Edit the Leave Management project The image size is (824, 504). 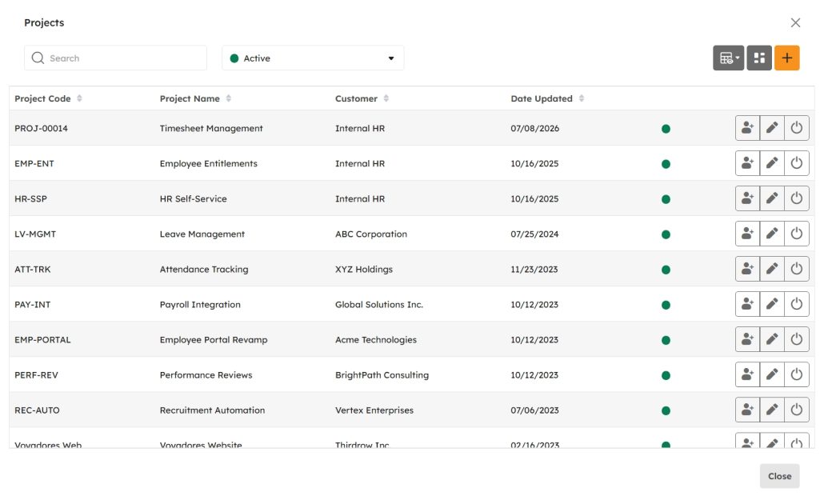772,234
